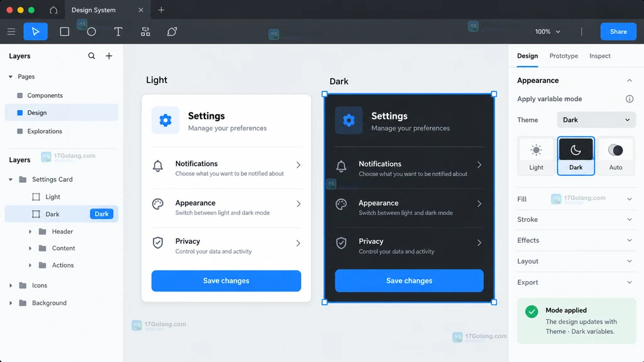Select the Pen shape tool
The width and height of the screenshot is (644, 362).
pyautogui.click(x=172, y=31)
